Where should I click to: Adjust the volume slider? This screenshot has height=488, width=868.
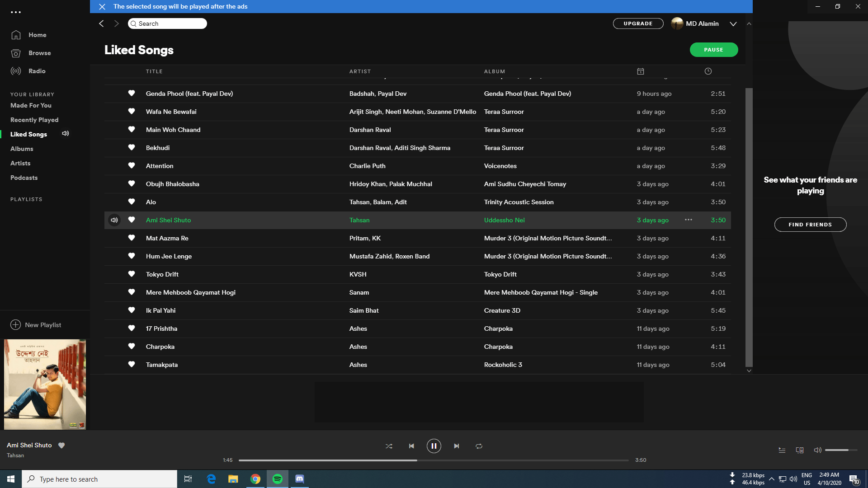841,450
